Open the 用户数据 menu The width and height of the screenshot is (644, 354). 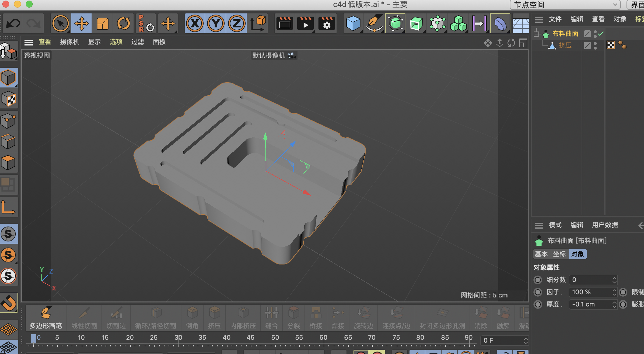[x=605, y=225]
